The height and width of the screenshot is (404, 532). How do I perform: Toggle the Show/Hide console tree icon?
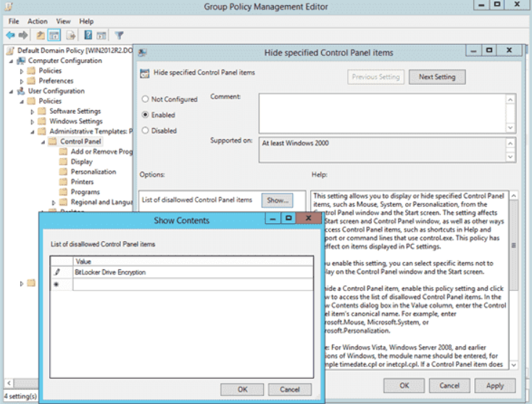(54, 35)
